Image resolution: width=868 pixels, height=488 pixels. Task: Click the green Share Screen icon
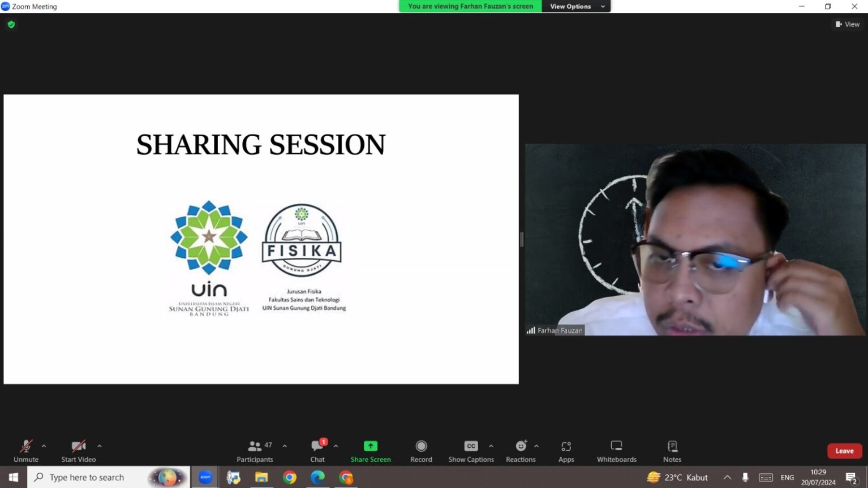(x=371, y=446)
